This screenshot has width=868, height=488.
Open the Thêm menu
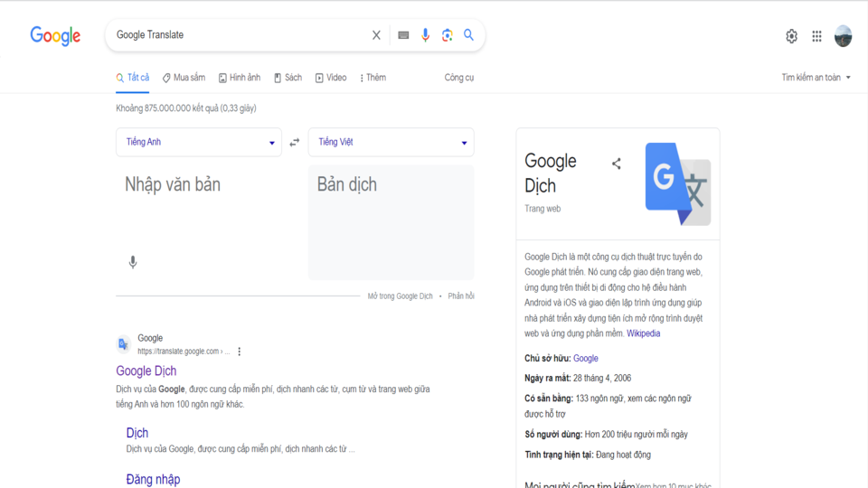373,78
